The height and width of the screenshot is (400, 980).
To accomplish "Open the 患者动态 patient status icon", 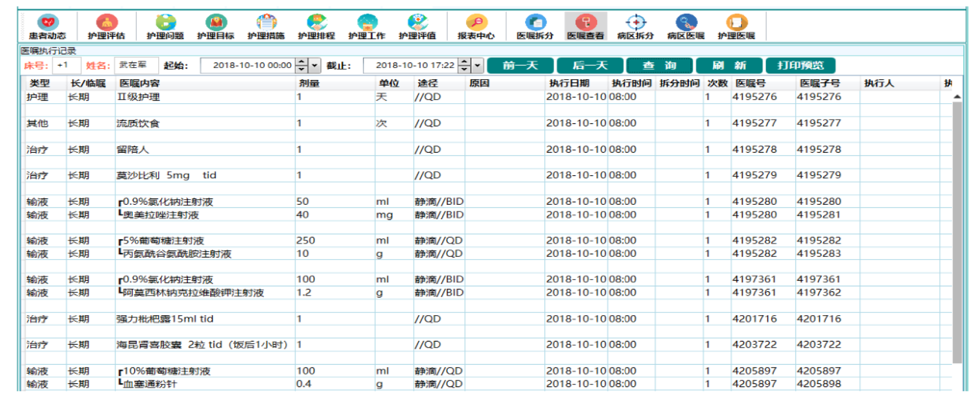I will [x=47, y=27].
